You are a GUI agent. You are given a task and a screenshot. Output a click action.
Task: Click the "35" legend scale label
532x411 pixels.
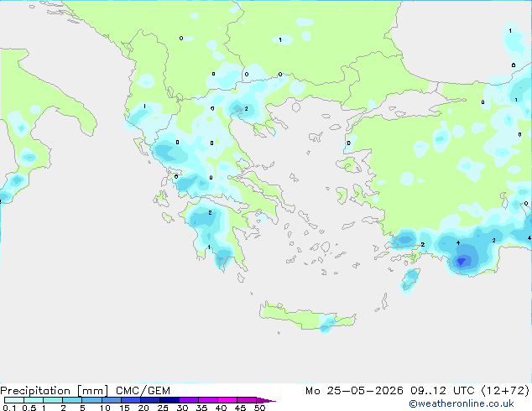(201, 408)
